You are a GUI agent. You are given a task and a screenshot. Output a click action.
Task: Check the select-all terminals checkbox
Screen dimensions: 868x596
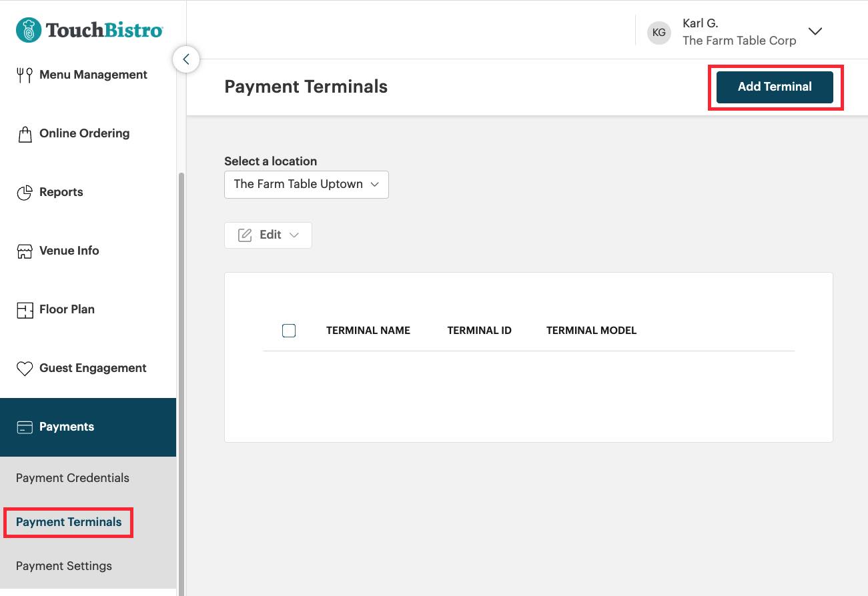click(289, 331)
